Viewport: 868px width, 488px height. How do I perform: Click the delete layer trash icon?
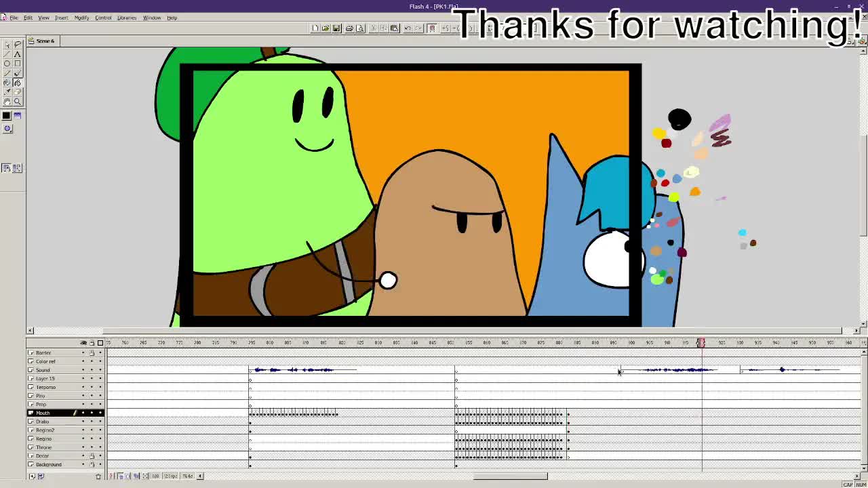pyautogui.click(x=98, y=476)
